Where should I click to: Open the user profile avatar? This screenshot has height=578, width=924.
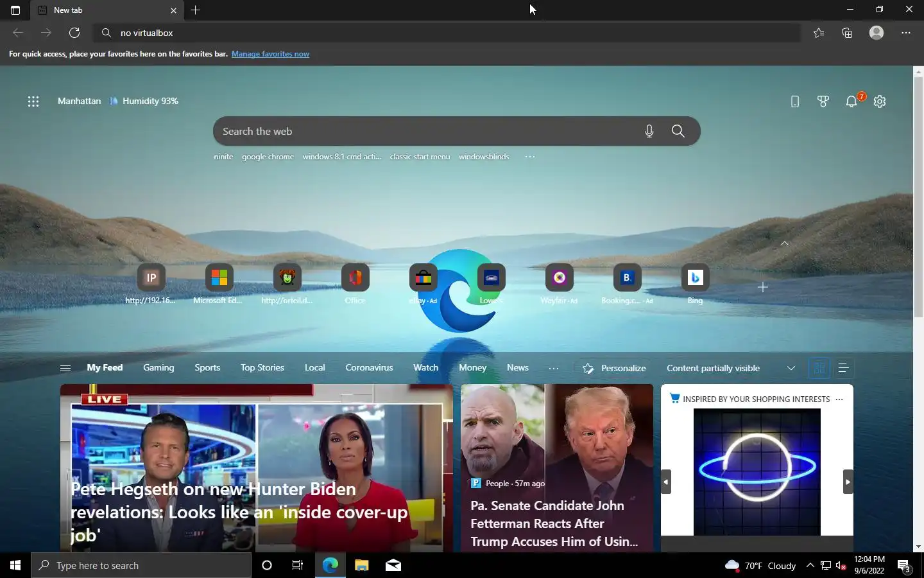pyautogui.click(x=877, y=33)
